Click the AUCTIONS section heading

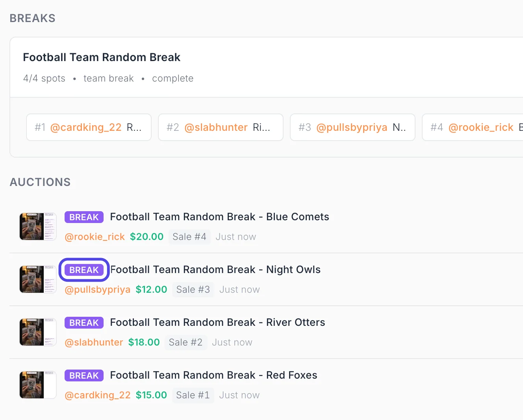(40, 182)
